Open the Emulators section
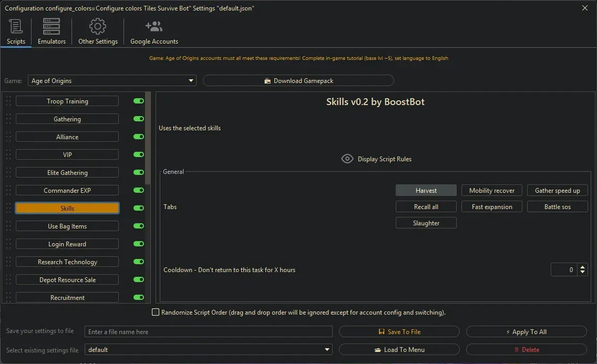Screen dimensions: 597x364 point(51,32)
